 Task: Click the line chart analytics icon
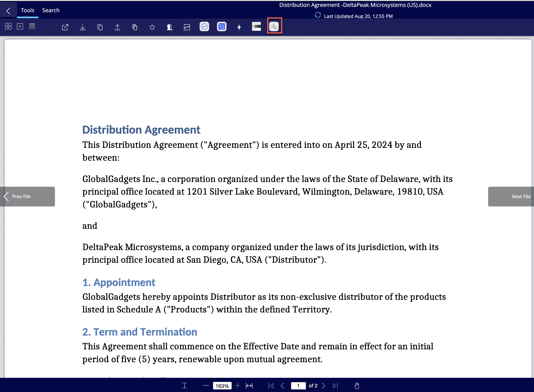[x=187, y=27]
